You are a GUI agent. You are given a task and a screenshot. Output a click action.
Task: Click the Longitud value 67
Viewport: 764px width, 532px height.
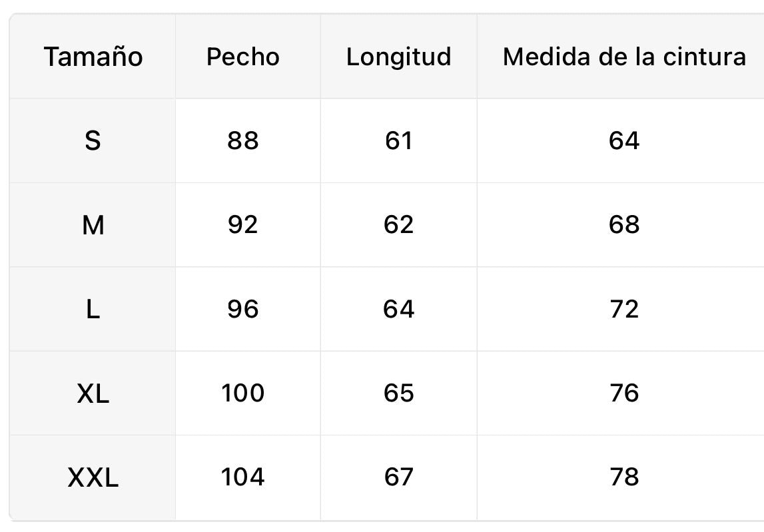(x=398, y=477)
